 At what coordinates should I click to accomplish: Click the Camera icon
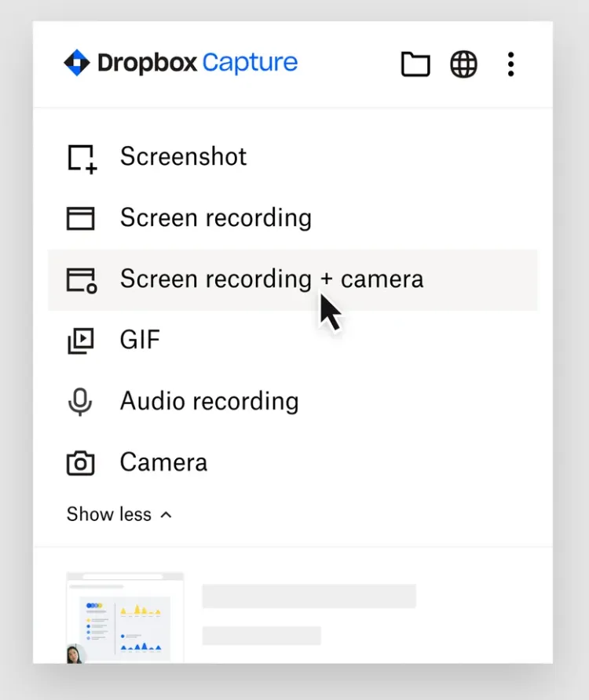click(80, 463)
